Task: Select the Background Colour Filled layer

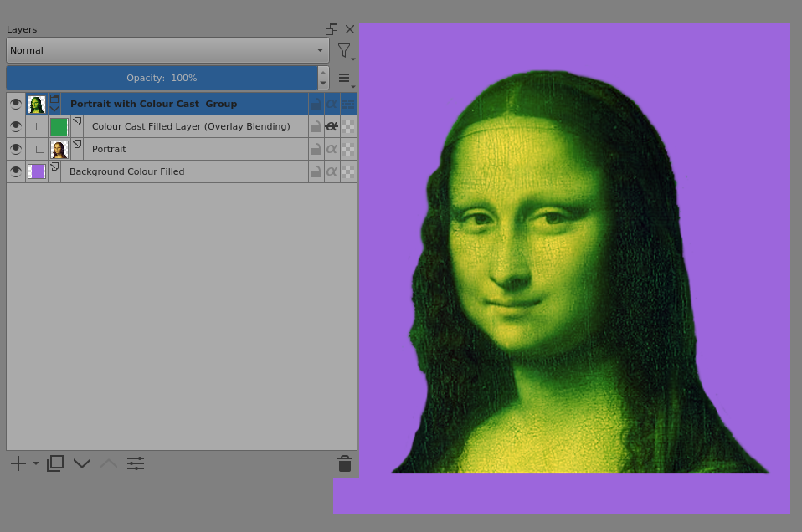Action: pos(126,171)
